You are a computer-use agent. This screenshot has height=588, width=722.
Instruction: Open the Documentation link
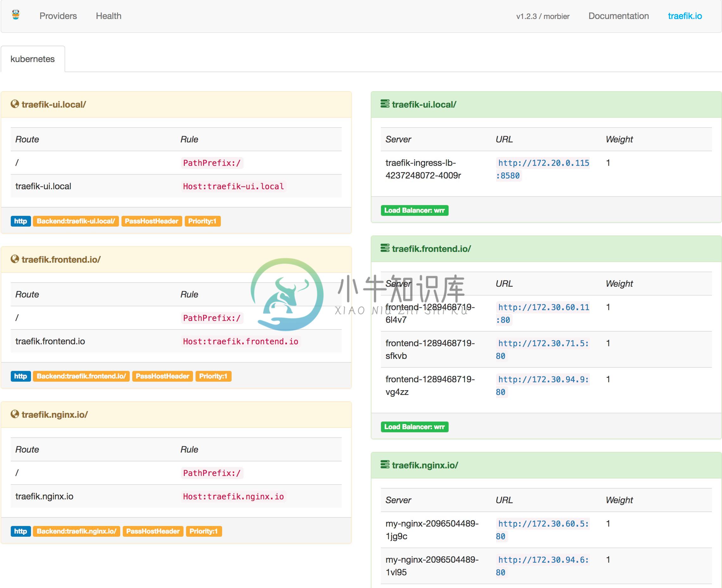pyautogui.click(x=618, y=16)
